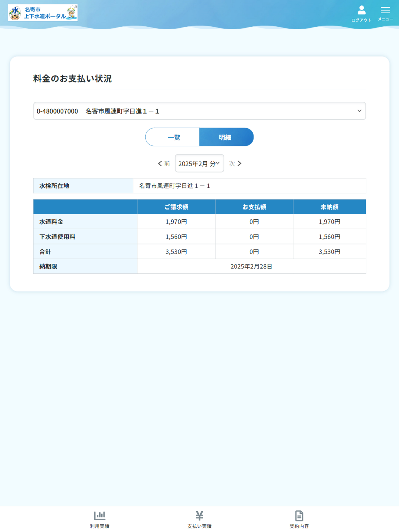Click 合計 billed amount 3,530円
The image size is (399, 532).
(x=176, y=252)
